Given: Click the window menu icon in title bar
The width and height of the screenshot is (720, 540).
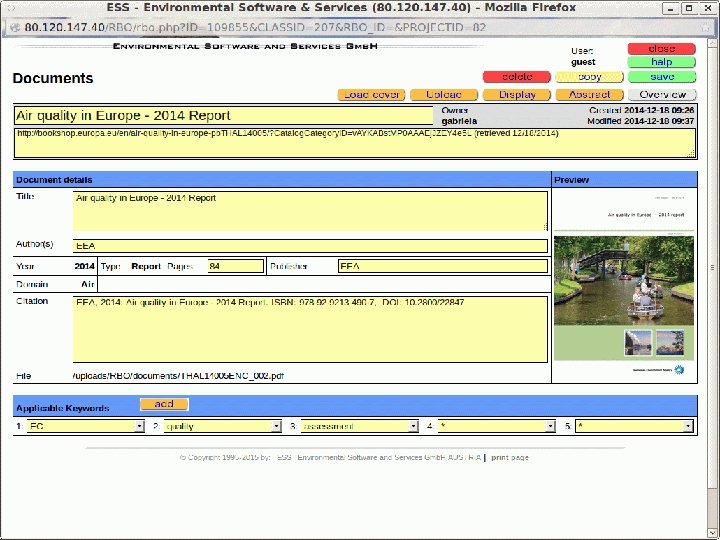Looking at the screenshot, I should pyautogui.click(x=10, y=8).
